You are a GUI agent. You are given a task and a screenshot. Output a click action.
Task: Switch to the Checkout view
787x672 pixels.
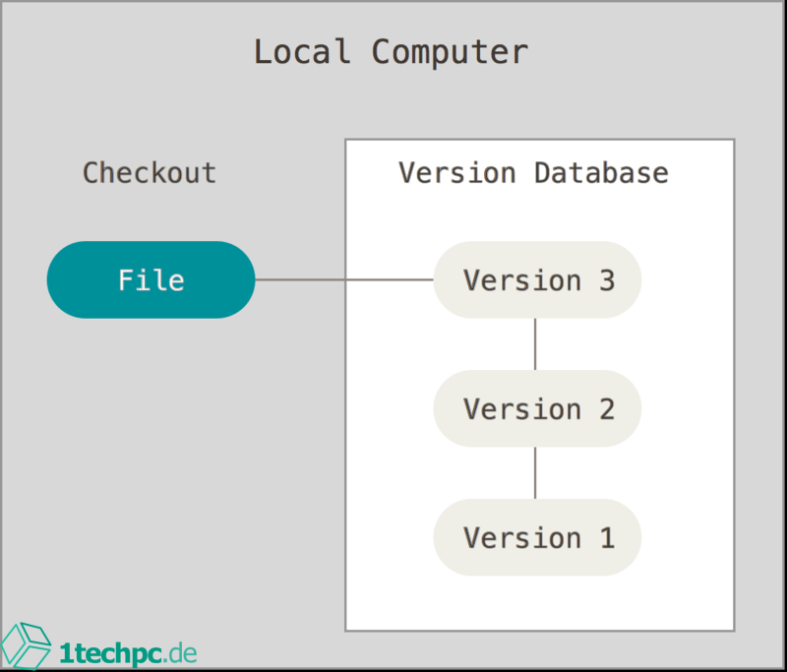[x=150, y=172]
